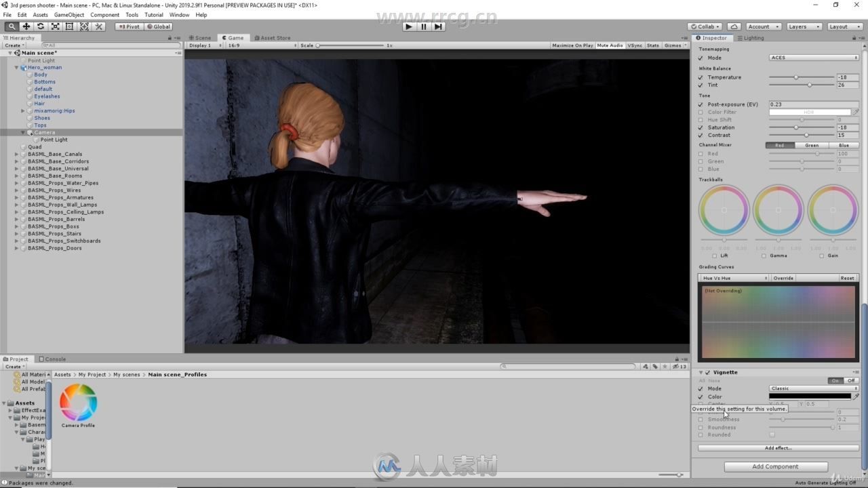Switch to the Console tab
The width and height of the screenshot is (868, 488).
pos(52,359)
